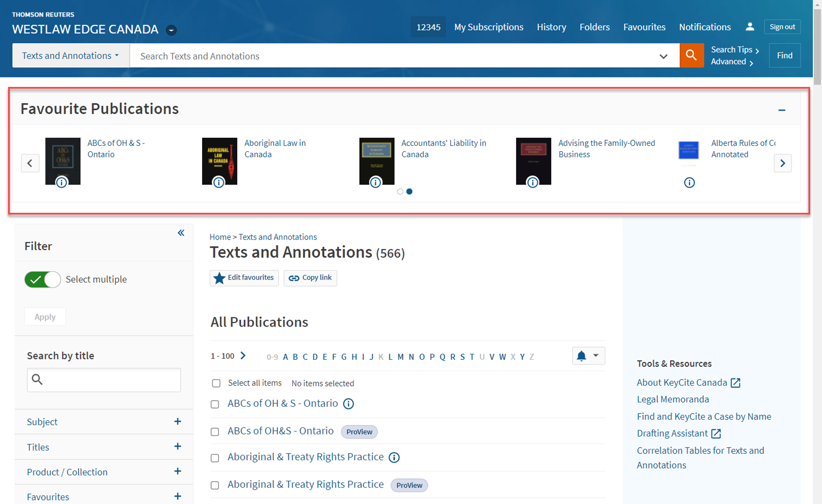Click the client ID 12345 button
822x504 pixels.
[428, 27]
